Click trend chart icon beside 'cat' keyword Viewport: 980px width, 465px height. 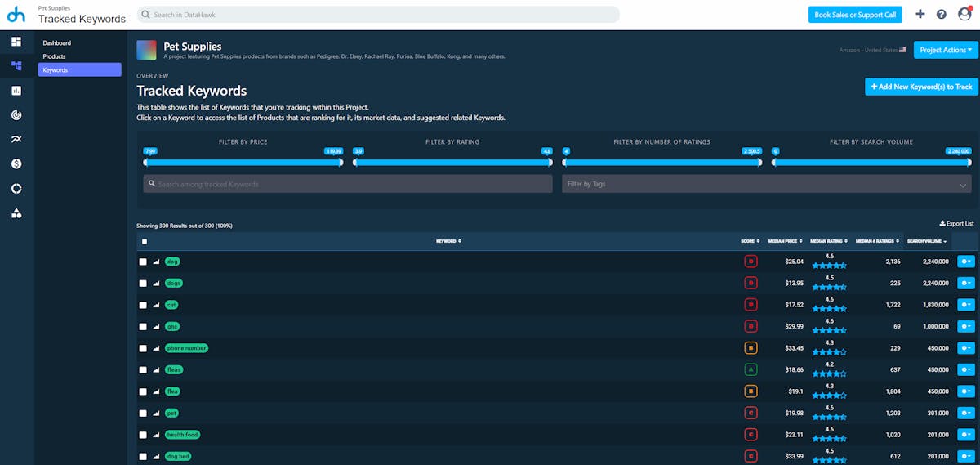point(157,305)
